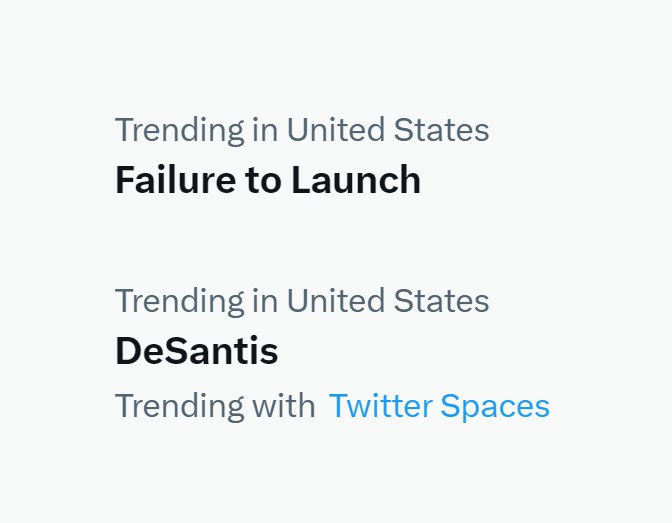Click the word 'States' above Failure to Launch
Viewport: 672px width, 523px height.
pos(441,130)
